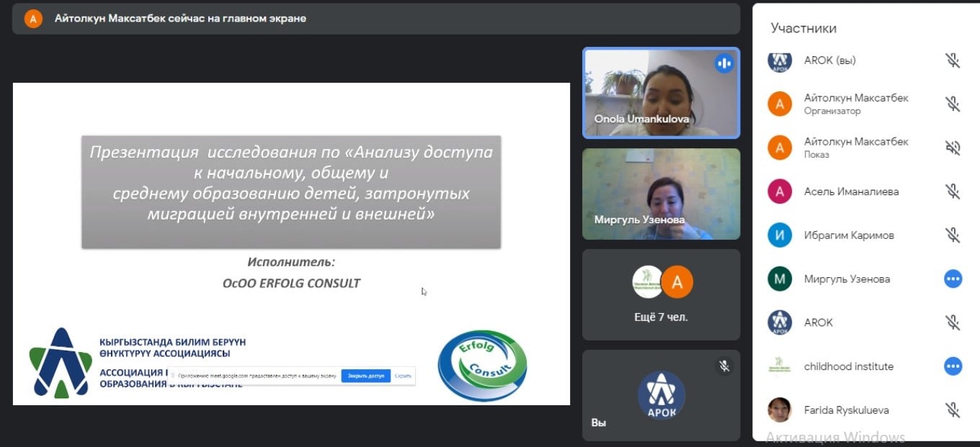
Task: Expand the Ещё 7 чел. tile
Action: (661, 294)
